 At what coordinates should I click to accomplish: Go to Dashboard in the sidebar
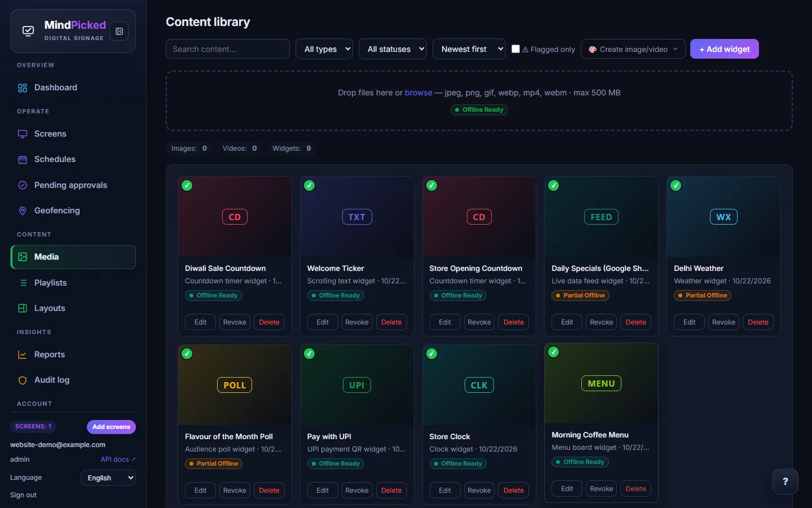click(x=73, y=87)
